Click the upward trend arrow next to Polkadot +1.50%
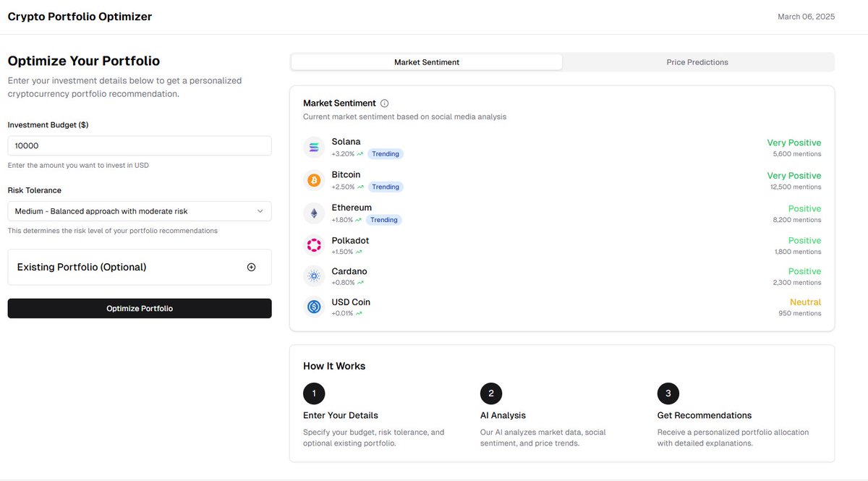The image size is (868, 481). point(359,252)
